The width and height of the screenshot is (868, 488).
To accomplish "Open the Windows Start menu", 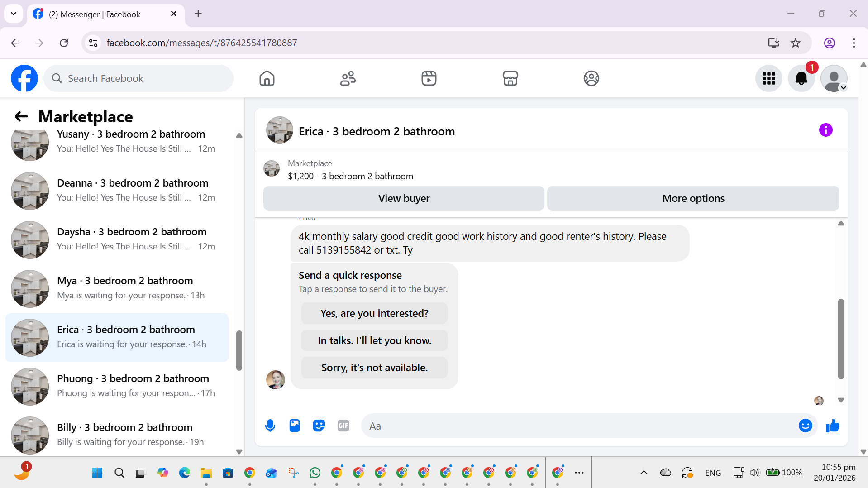I will coord(97,473).
